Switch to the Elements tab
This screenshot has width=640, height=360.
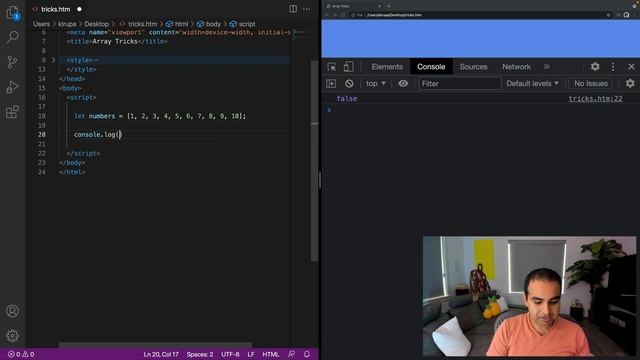[x=387, y=67]
